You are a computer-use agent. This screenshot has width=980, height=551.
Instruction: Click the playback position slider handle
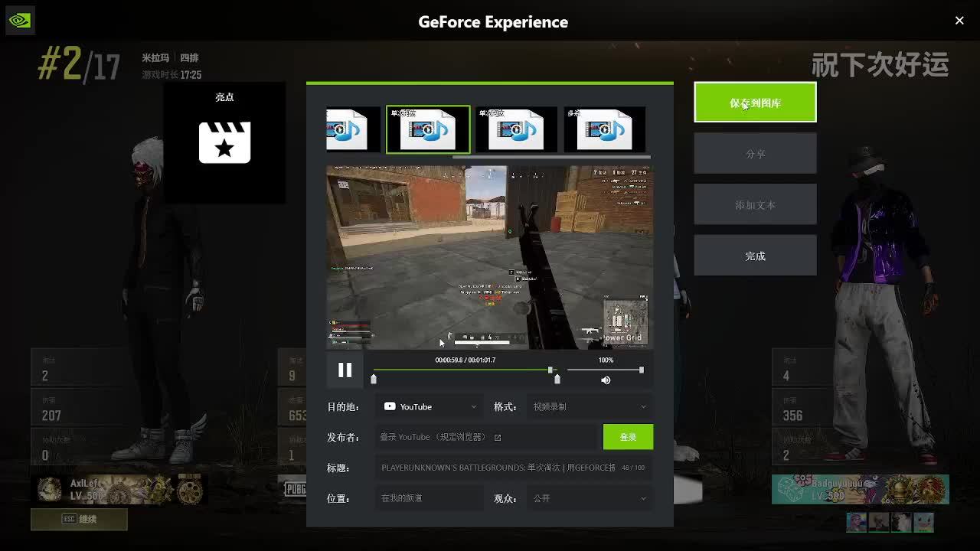pos(550,370)
